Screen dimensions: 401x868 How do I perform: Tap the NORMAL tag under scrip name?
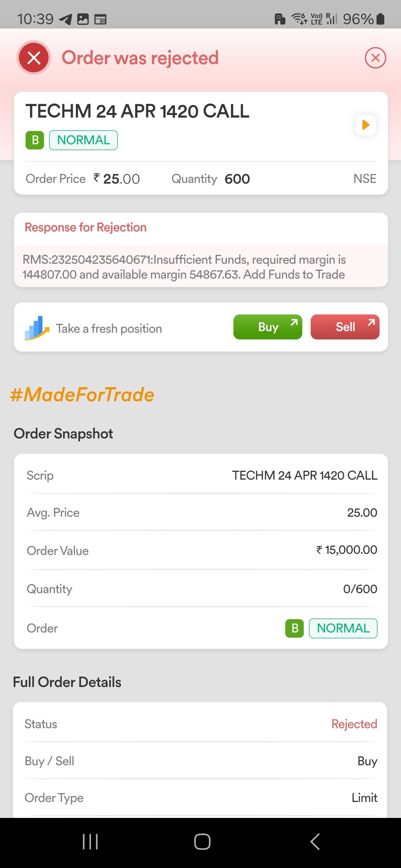pyautogui.click(x=84, y=140)
